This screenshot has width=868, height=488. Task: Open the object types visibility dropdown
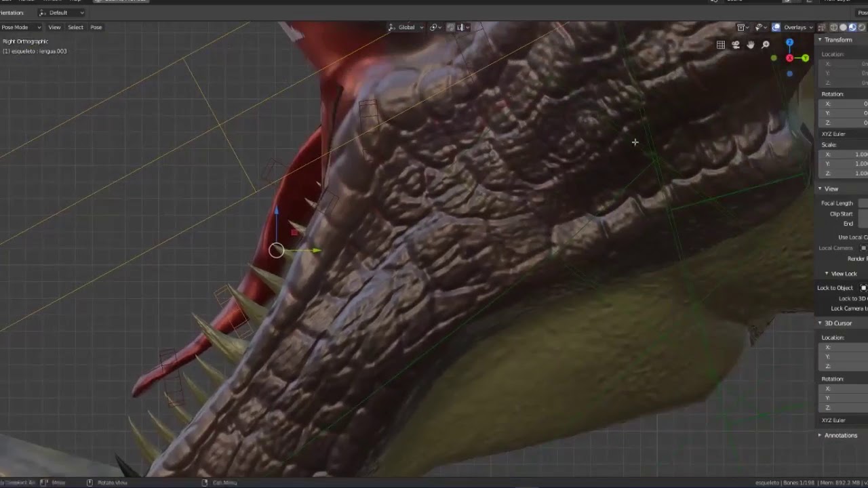(x=744, y=27)
